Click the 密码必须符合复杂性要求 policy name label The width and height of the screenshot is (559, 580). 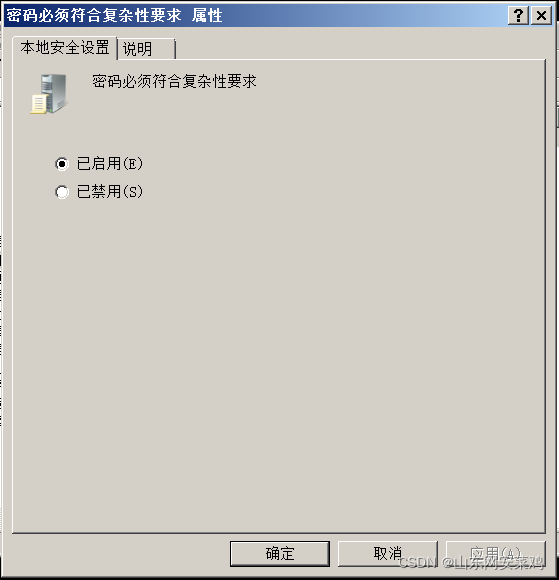click(x=174, y=81)
